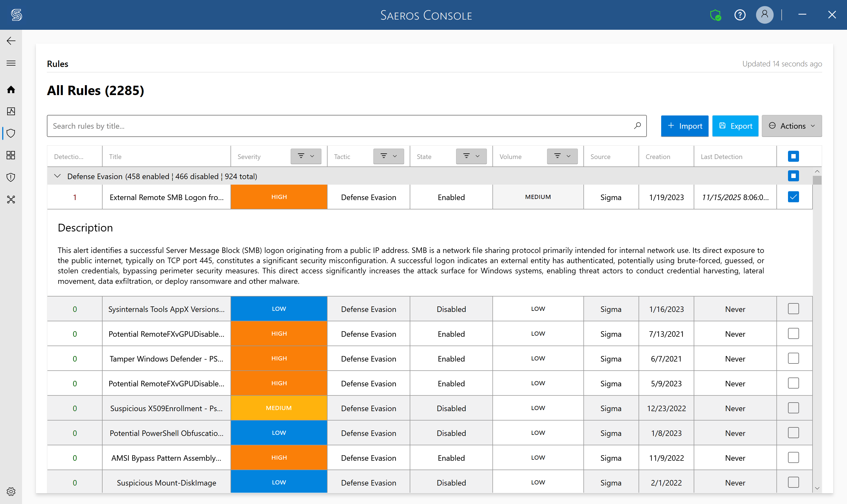The height and width of the screenshot is (504, 847).
Task: Click the Import button
Action: click(x=685, y=126)
